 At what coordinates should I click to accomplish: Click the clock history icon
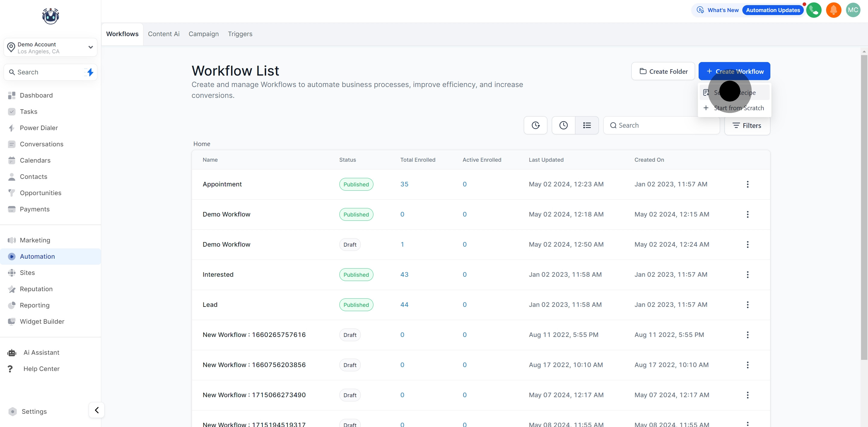563,125
